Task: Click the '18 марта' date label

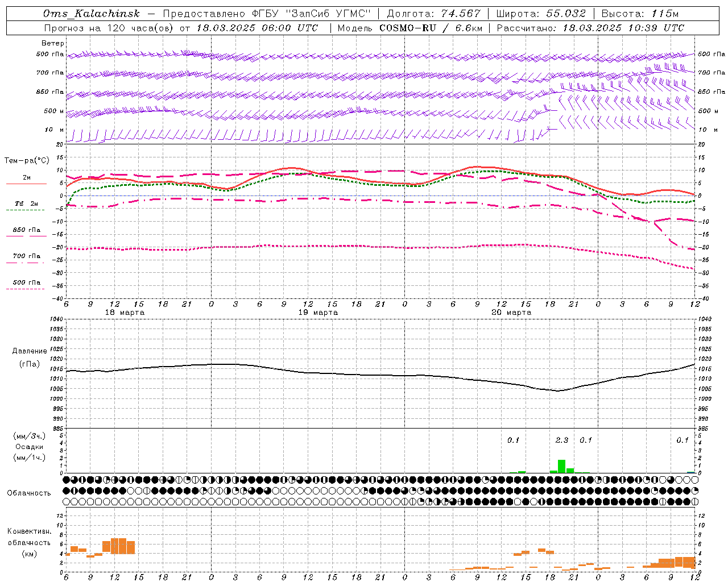Action: coord(125,313)
